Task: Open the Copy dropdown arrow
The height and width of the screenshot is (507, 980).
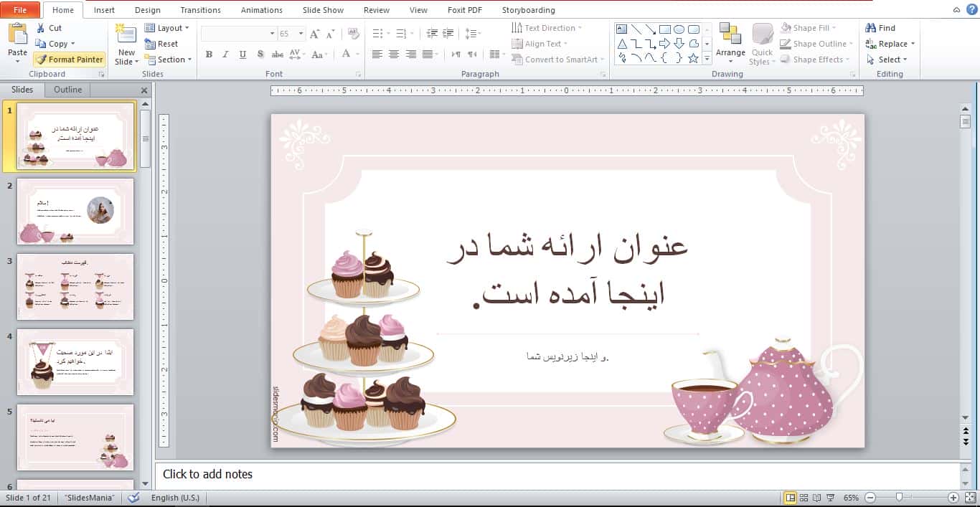Action: click(73, 44)
